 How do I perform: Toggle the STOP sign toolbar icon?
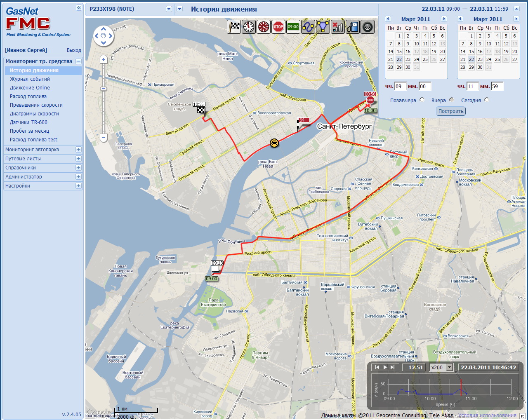278,27
